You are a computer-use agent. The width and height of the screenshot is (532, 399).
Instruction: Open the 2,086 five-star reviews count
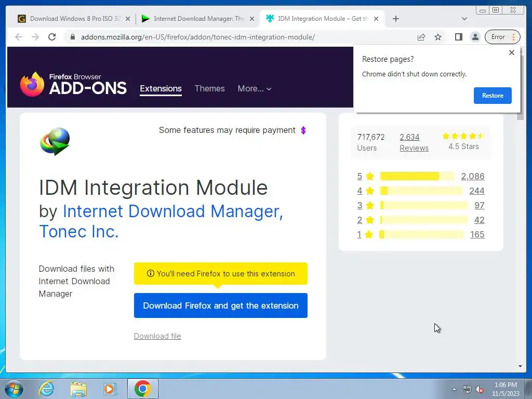coord(473,177)
